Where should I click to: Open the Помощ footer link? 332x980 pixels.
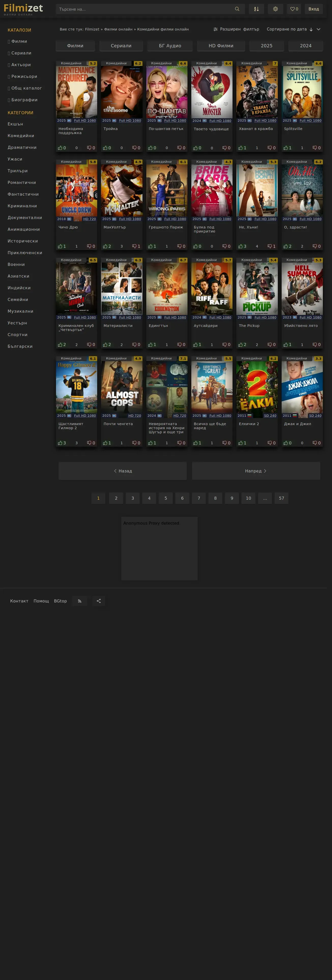(41, 601)
